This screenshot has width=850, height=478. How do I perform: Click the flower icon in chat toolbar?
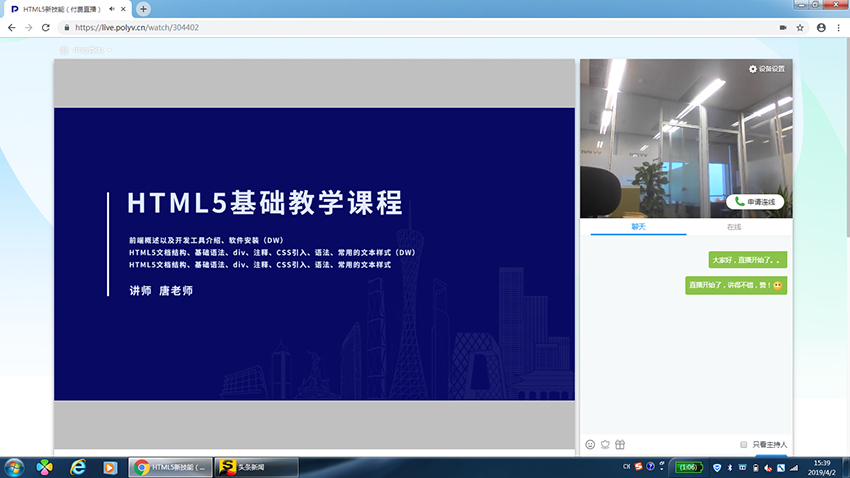pos(604,444)
